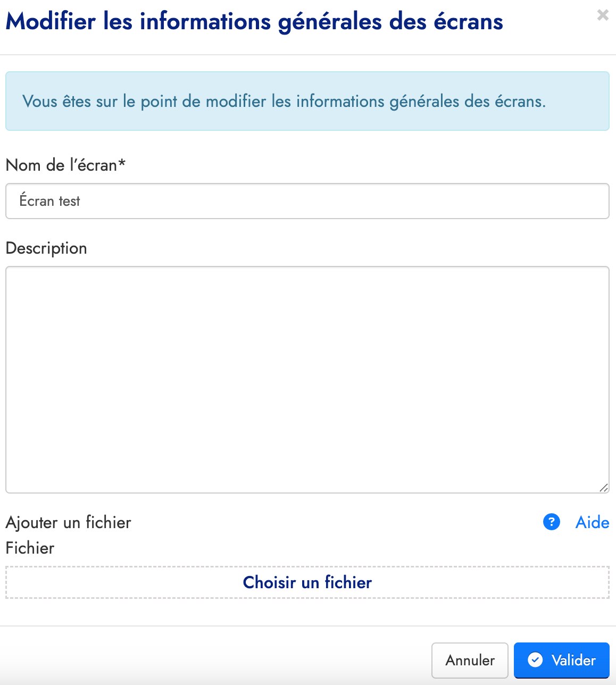Screen dimensions: 616x685
Task: Click the Choisir un fichier upload zone
Action: pos(307,582)
